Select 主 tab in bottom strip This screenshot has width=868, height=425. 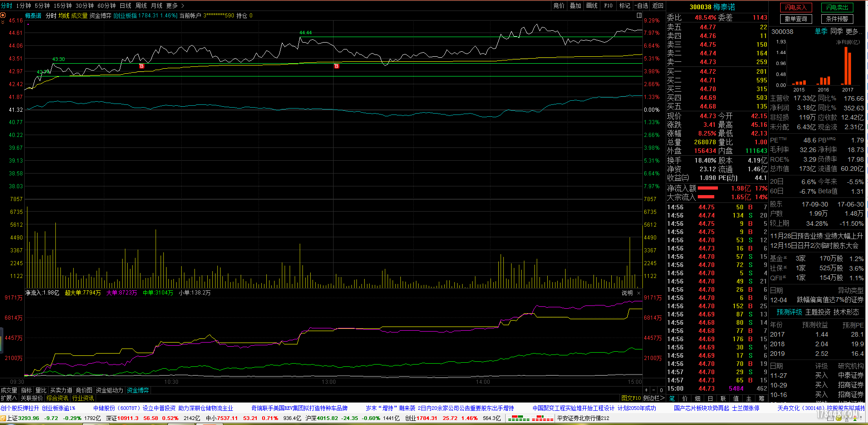tap(749, 398)
